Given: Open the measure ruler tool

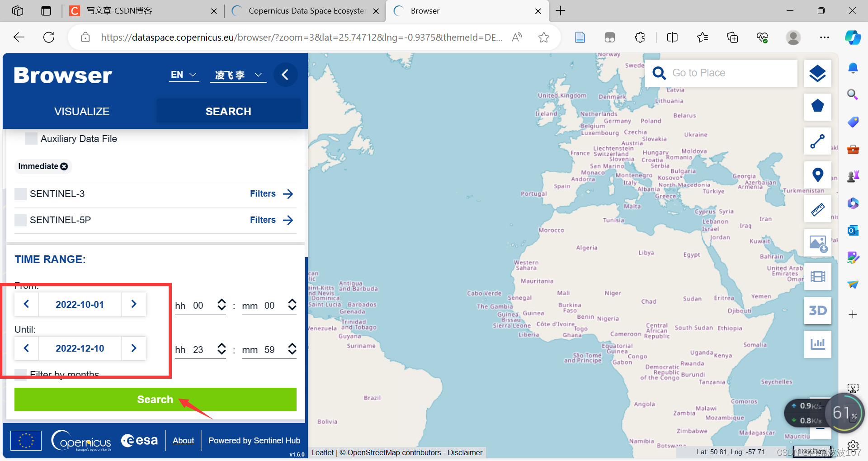Looking at the screenshot, I should click(x=817, y=209).
